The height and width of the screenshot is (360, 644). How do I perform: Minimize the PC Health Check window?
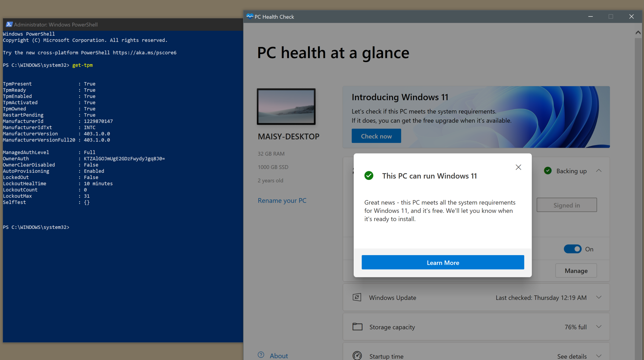[x=590, y=16]
